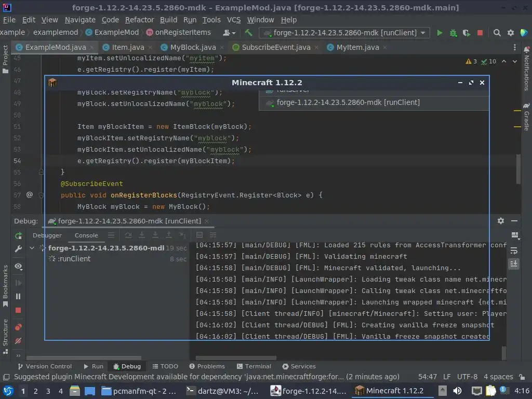Screen dimensions: 532x399
Task: Go to next highlighted error arrow
Action: click(x=515, y=61)
